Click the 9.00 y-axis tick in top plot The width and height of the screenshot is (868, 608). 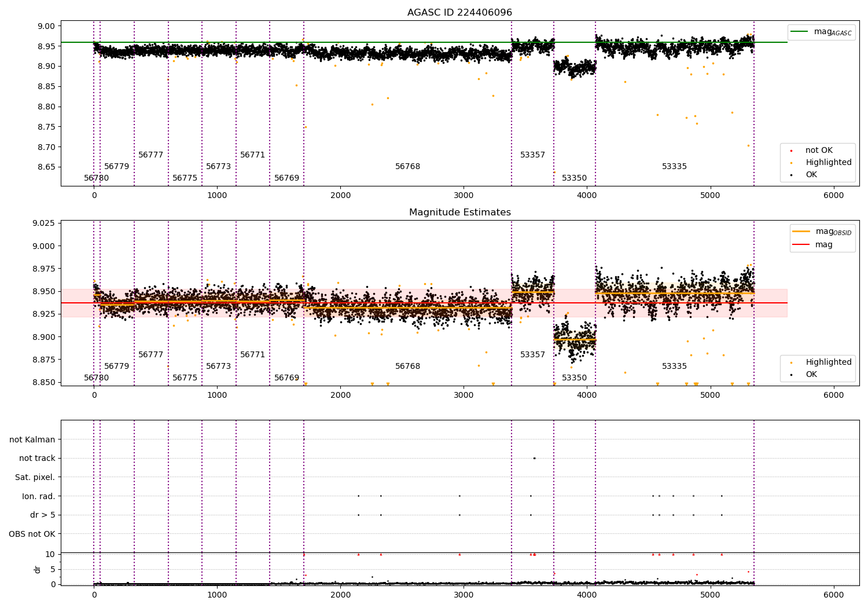pyautogui.click(x=46, y=26)
